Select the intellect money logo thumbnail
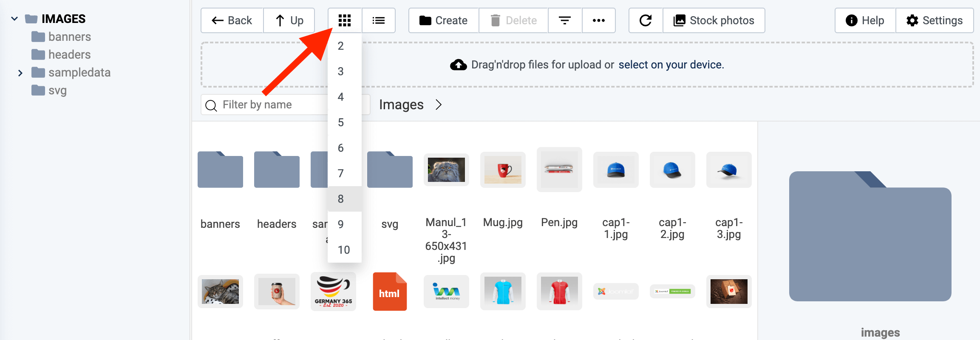 (446, 292)
